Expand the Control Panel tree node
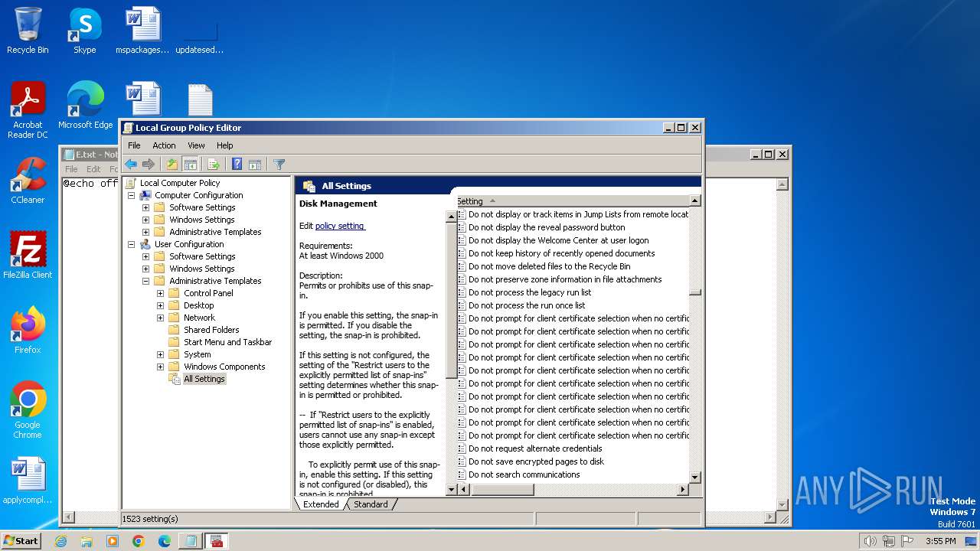Image resolution: width=980 pixels, height=551 pixels. 161,293
